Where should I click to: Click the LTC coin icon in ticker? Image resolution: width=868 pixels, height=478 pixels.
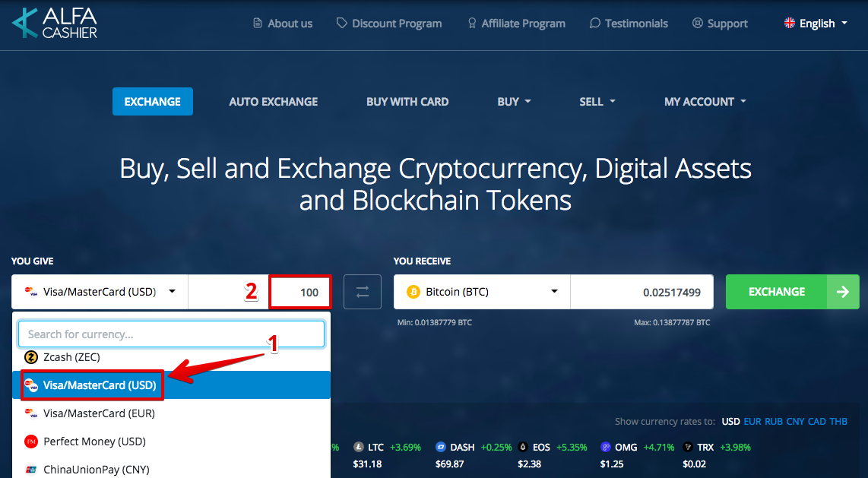tap(360, 447)
